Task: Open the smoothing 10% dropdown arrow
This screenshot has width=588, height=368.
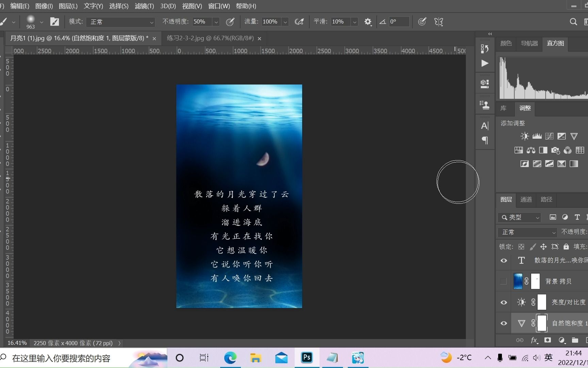Action: tap(355, 22)
